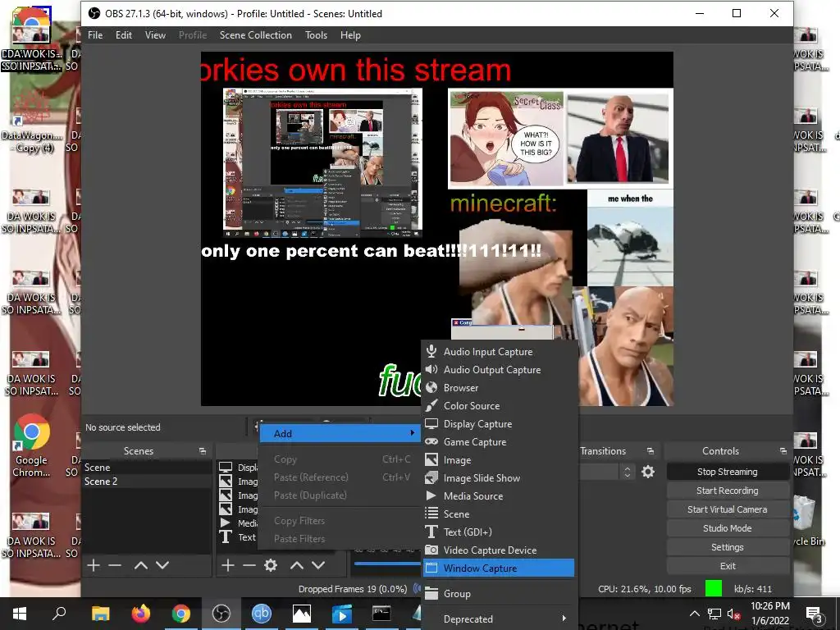Open the Edit menu
Screen dimensions: 840x630
click(124, 34)
